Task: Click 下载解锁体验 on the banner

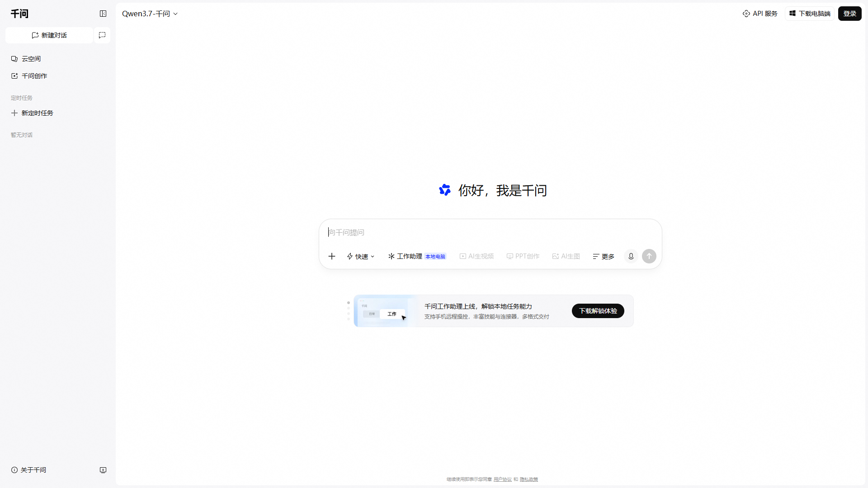Action: (598, 311)
